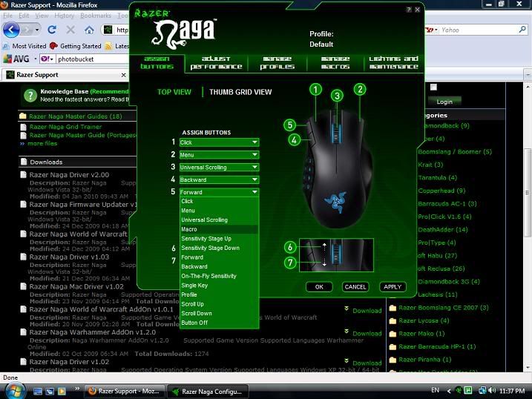The image size is (532, 399).
Task: Tick the checkbox above the Login button
Action: (434, 88)
